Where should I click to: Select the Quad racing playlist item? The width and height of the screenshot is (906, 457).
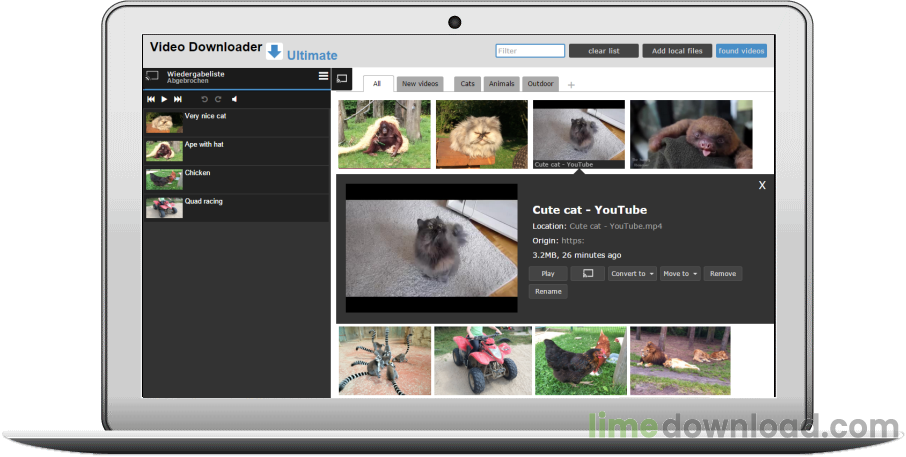[x=236, y=207]
